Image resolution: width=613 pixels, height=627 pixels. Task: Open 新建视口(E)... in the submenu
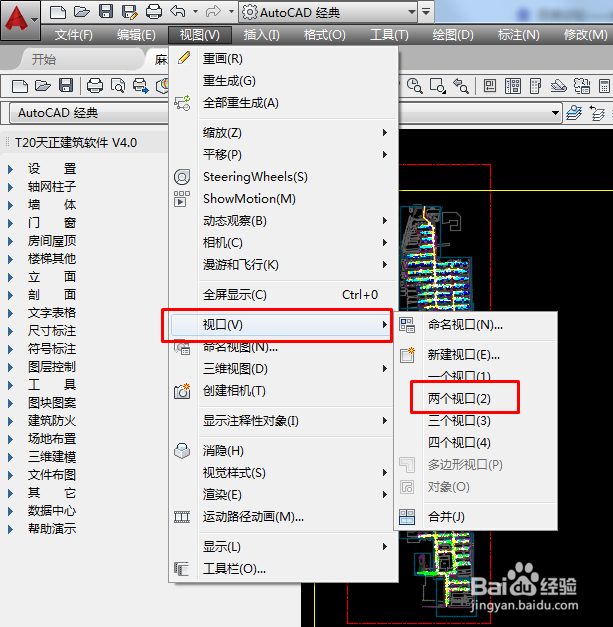pos(476,355)
